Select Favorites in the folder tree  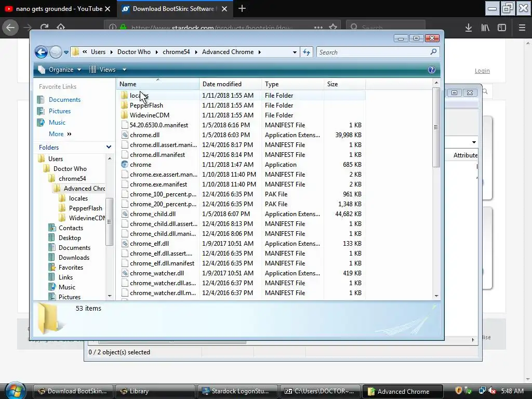(x=71, y=268)
